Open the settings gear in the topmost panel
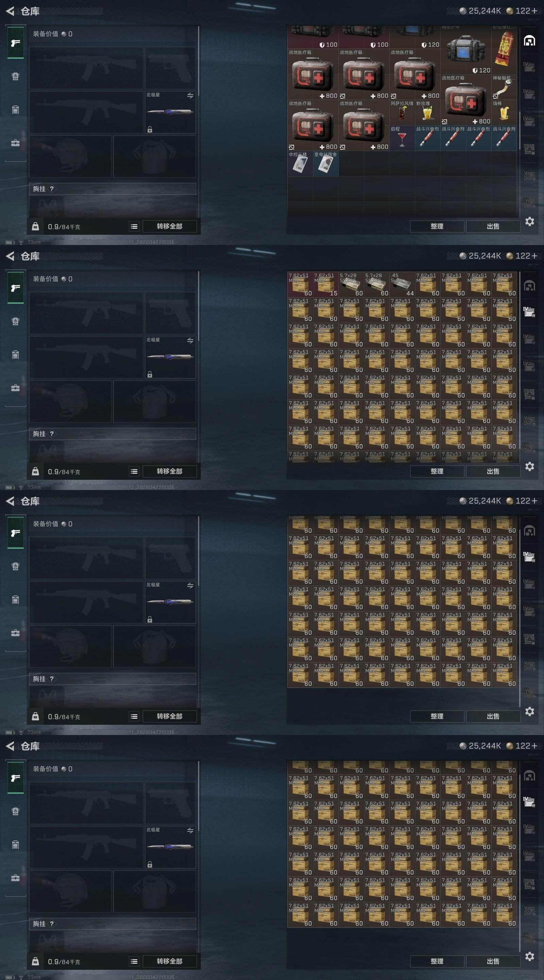 point(530,222)
